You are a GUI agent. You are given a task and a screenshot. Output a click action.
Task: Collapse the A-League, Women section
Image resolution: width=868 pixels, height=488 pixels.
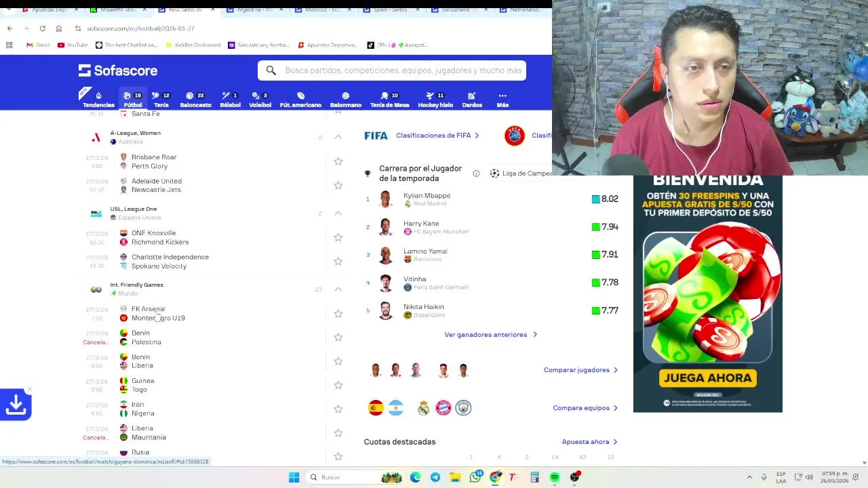338,137
